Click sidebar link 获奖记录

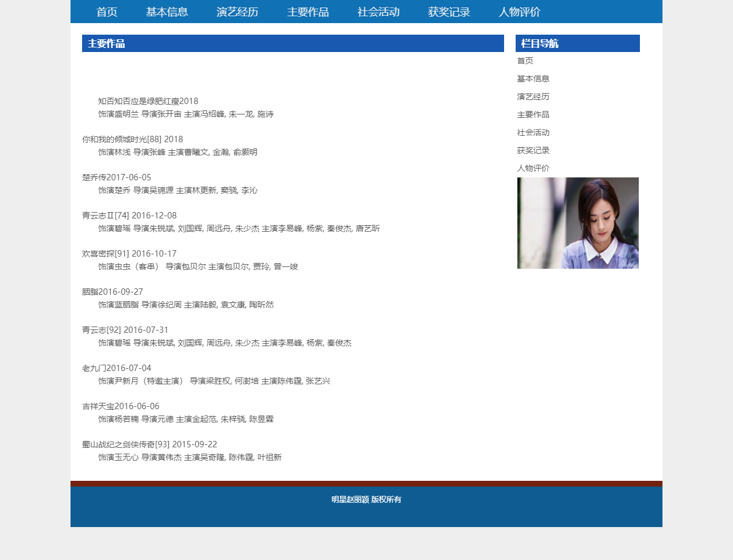pyautogui.click(x=533, y=150)
